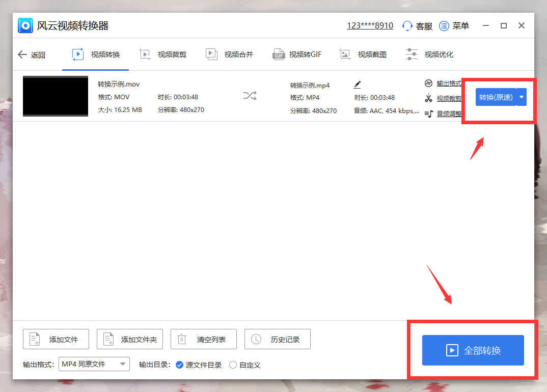
Task: Click the shuffle convert arrows icon
Action: click(x=250, y=96)
